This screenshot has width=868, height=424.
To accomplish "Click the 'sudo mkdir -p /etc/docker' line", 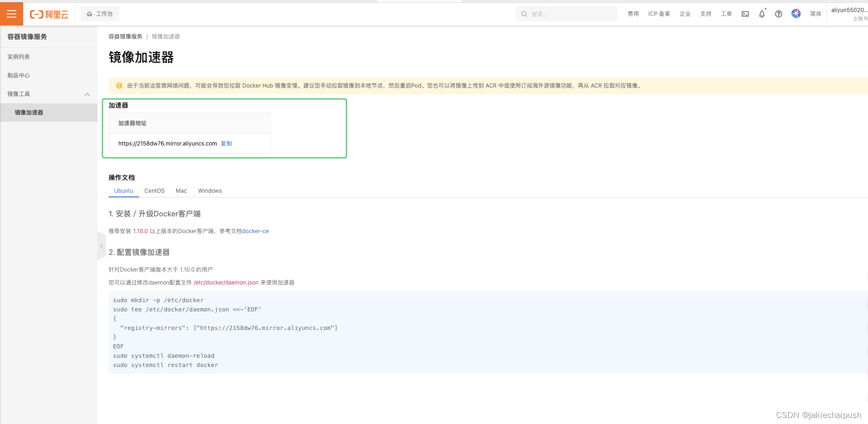I will pos(158,300).
